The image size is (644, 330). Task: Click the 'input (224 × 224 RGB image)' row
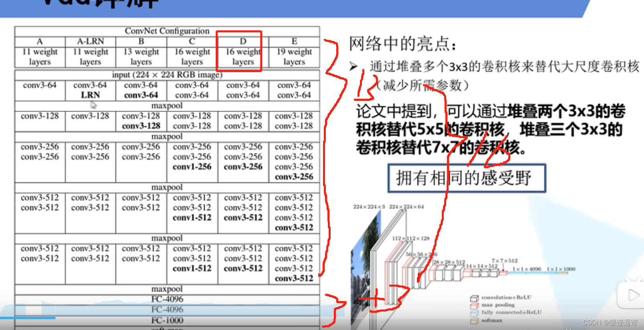[x=167, y=75]
